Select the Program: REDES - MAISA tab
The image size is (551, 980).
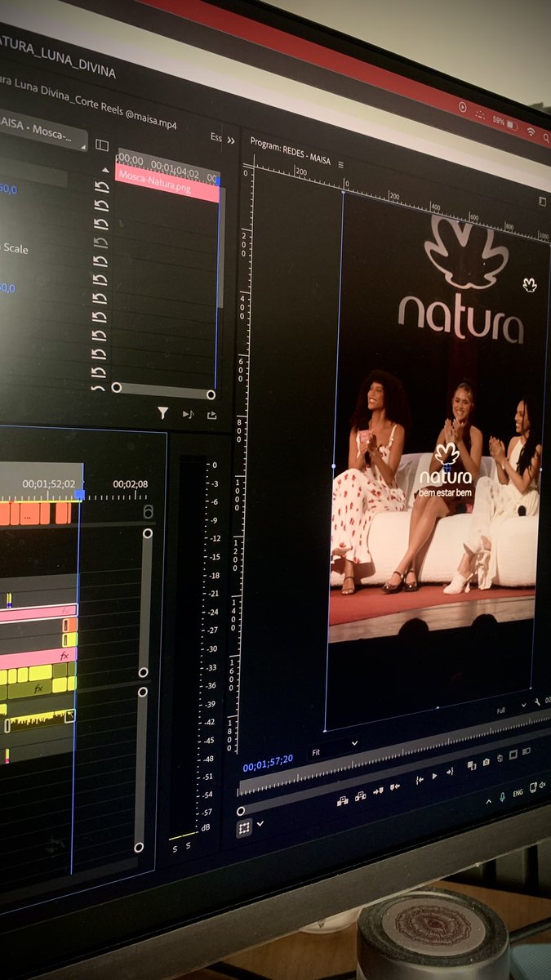point(291,152)
